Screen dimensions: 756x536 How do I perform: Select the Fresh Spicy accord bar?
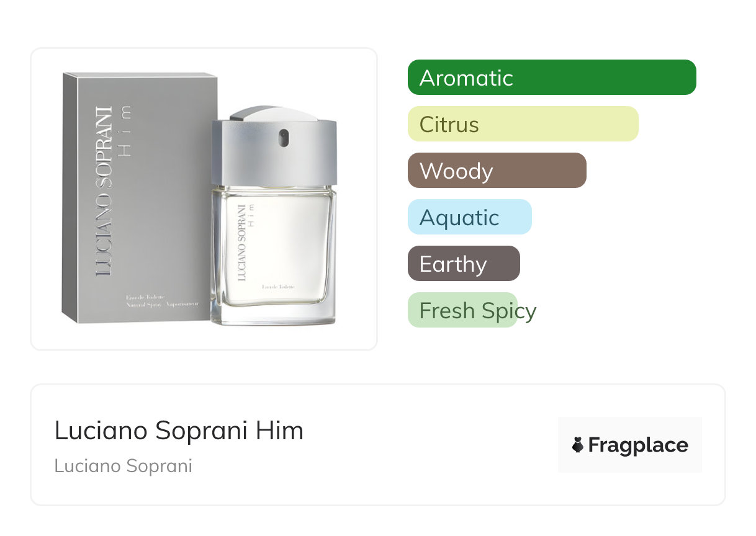[x=463, y=310]
